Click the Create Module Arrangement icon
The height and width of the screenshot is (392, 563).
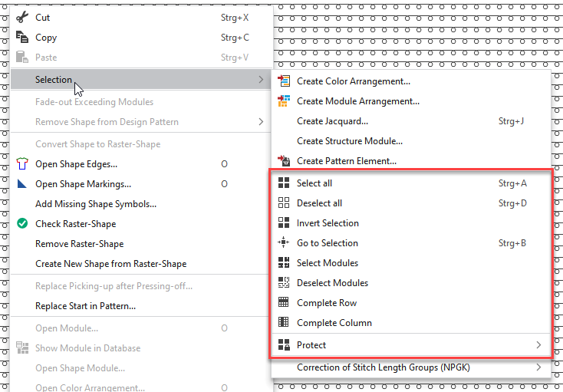(x=284, y=100)
